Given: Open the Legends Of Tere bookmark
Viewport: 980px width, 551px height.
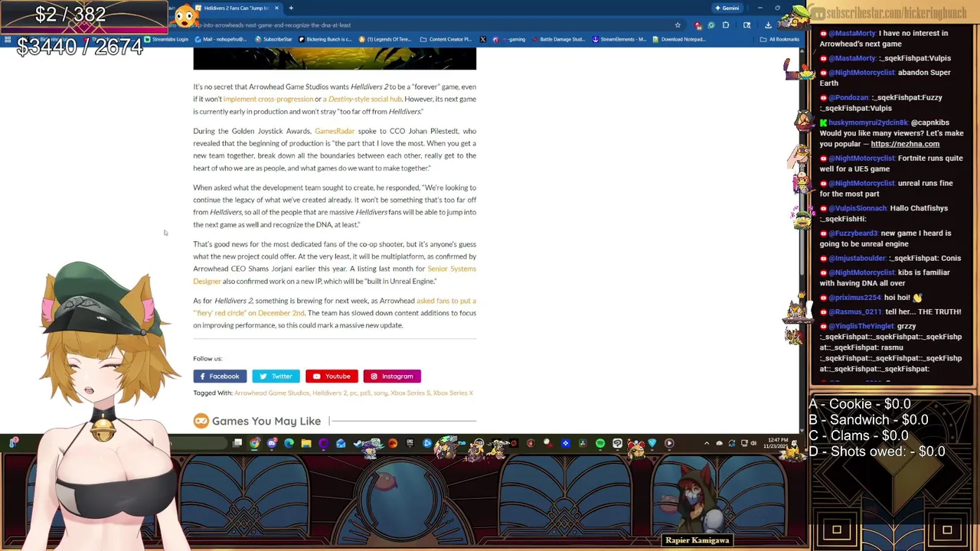Looking at the screenshot, I should pyautogui.click(x=387, y=39).
